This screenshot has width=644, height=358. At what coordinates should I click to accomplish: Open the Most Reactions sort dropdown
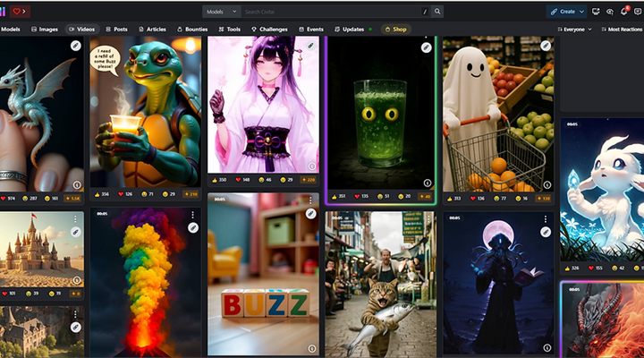[622, 30]
